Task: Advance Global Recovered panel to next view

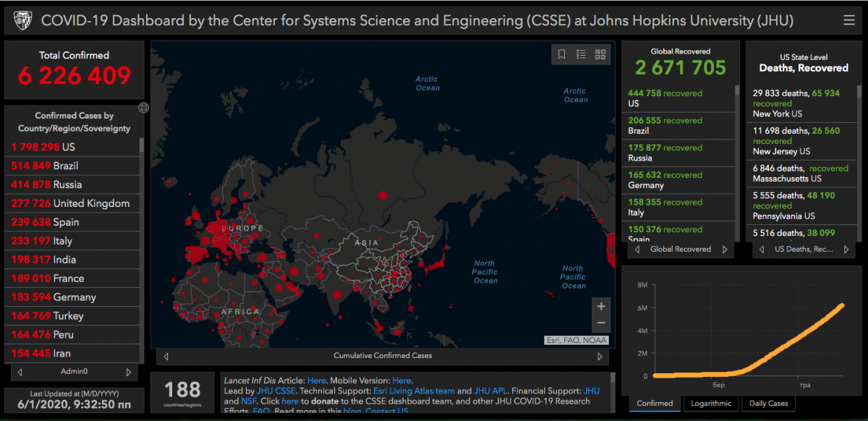Action: click(x=725, y=250)
